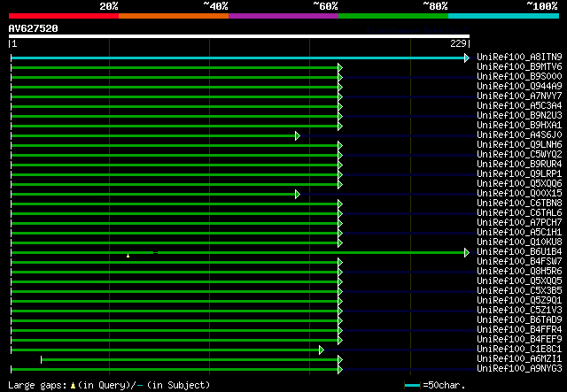Click the orange ~40% identity legend segment
The width and height of the screenshot is (567, 392).
(x=174, y=16)
